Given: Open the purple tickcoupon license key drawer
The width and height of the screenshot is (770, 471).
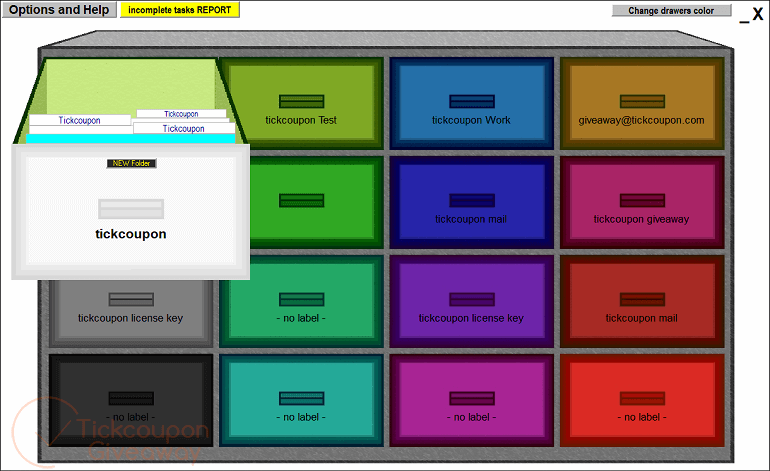Looking at the screenshot, I should tap(471, 302).
